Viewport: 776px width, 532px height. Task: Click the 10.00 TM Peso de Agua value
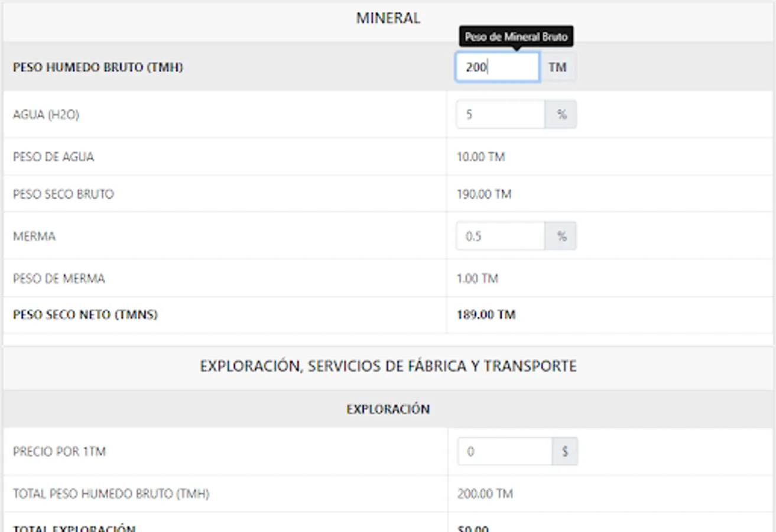point(480,157)
